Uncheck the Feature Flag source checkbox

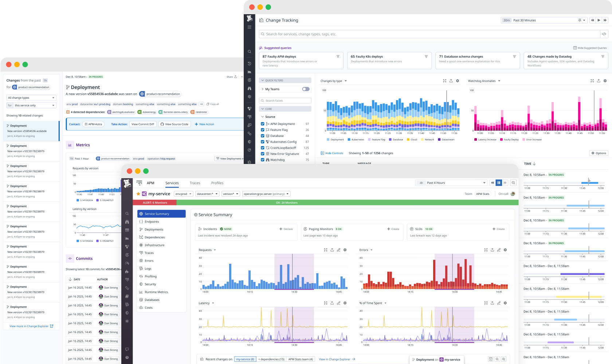click(x=263, y=130)
